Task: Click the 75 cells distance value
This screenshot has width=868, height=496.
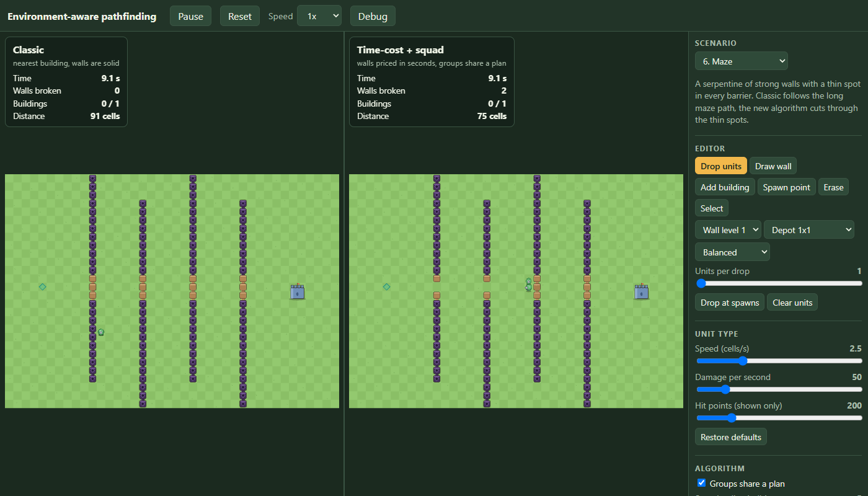Action: (492, 116)
